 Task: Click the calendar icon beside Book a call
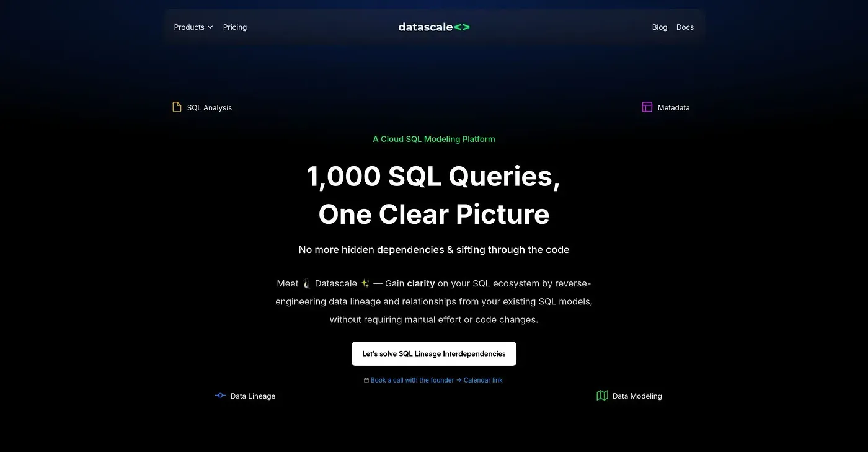366,381
